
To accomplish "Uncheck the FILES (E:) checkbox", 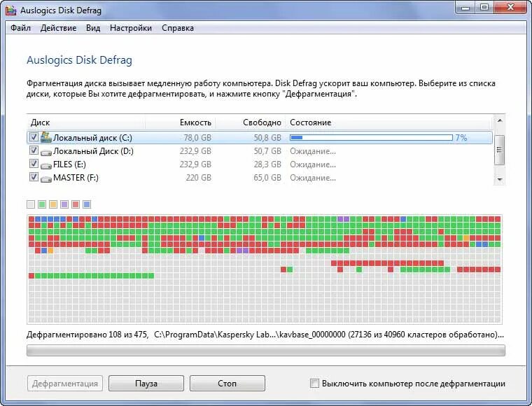I will pos(34,163).
